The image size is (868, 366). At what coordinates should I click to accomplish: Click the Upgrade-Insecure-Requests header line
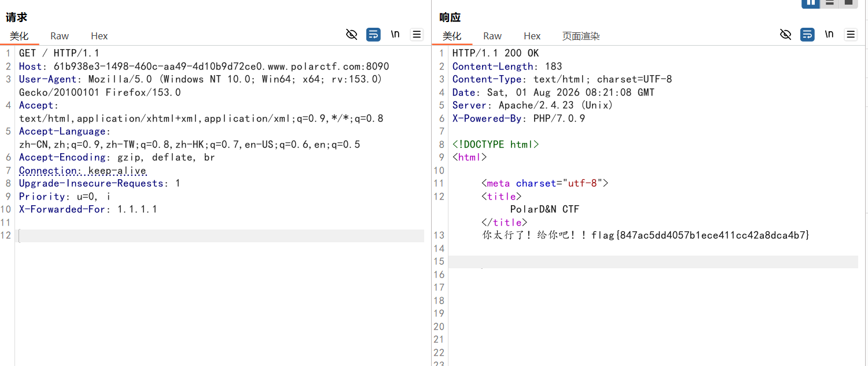click(100, 183)
